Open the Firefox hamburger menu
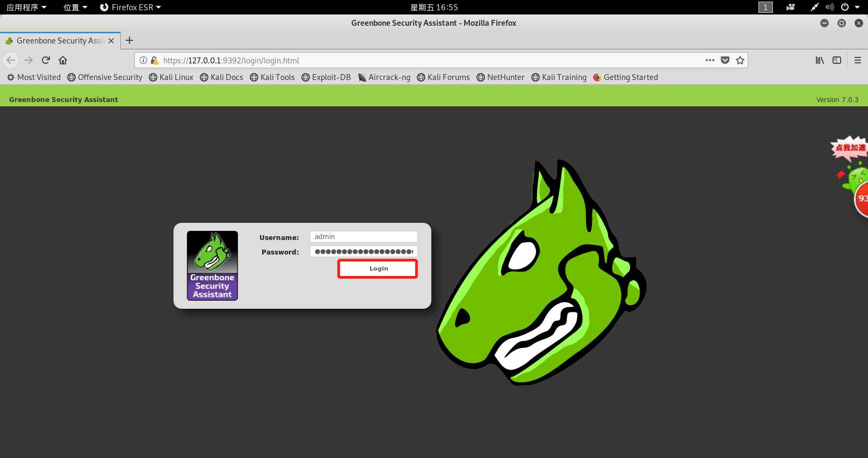The height and width of the screenshot is (458, 868). point(858,60)
